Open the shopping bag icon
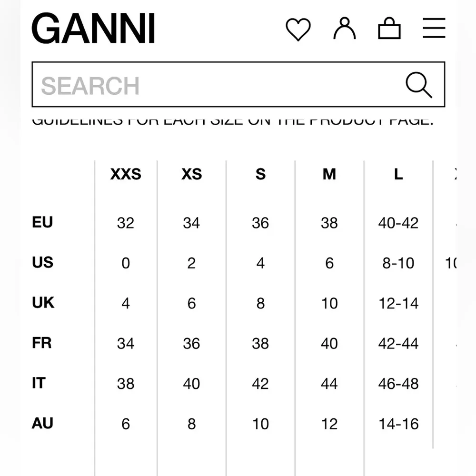The image size is (476, 476). (389, 29)
